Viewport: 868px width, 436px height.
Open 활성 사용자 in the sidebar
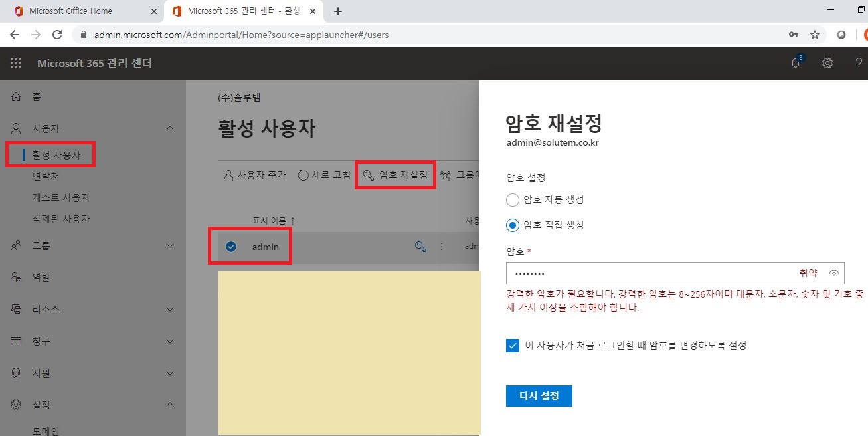coord(56,156)
